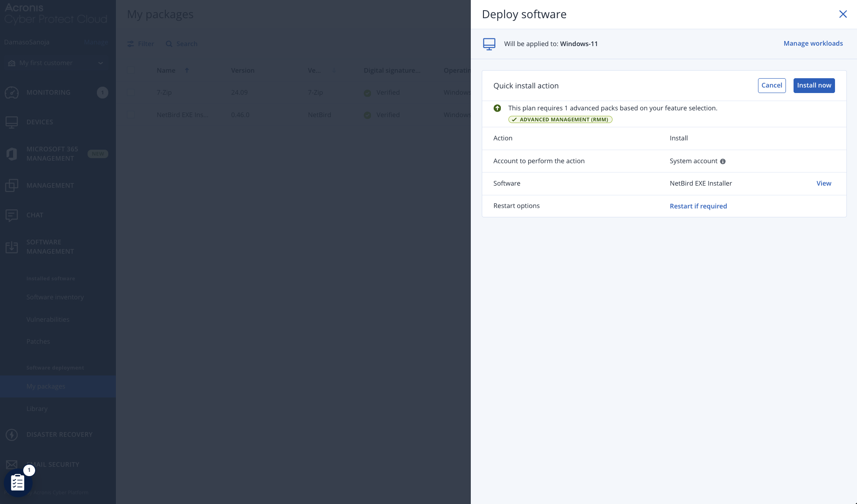
Task: Click the Software Management download icon
Action: tap(12, 247)
